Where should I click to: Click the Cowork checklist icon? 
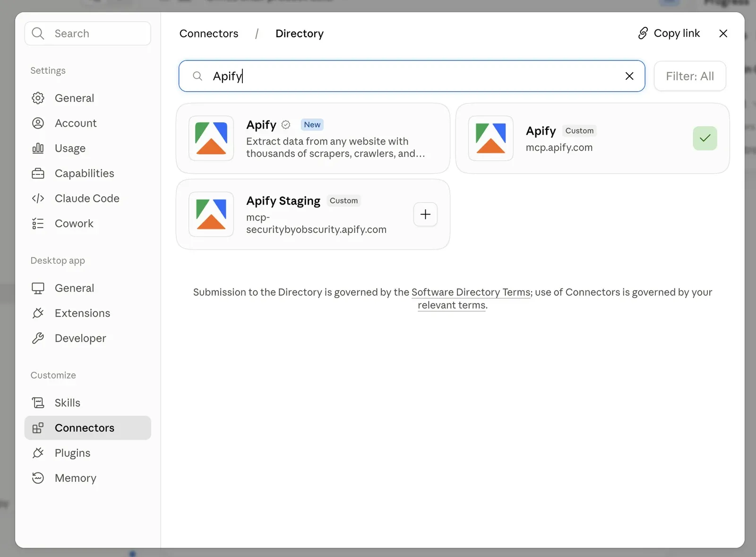[x=38, y=223]
